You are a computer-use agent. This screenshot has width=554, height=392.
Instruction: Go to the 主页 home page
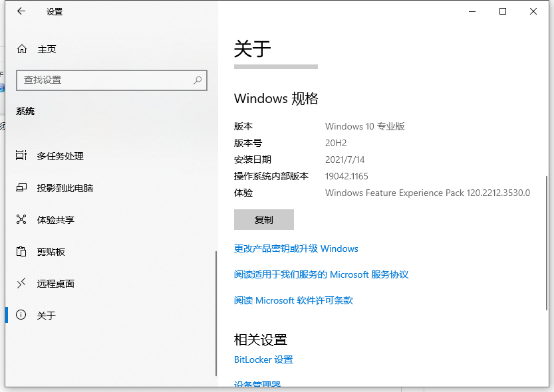(x=47, y=49)
